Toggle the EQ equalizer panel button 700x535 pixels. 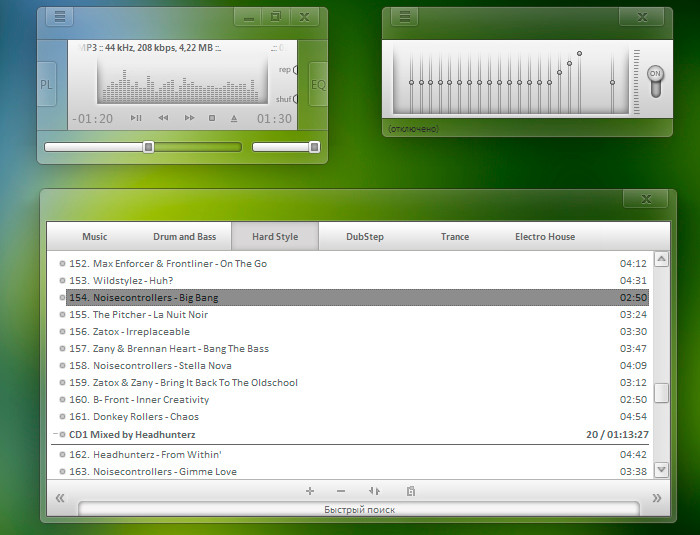318,84
